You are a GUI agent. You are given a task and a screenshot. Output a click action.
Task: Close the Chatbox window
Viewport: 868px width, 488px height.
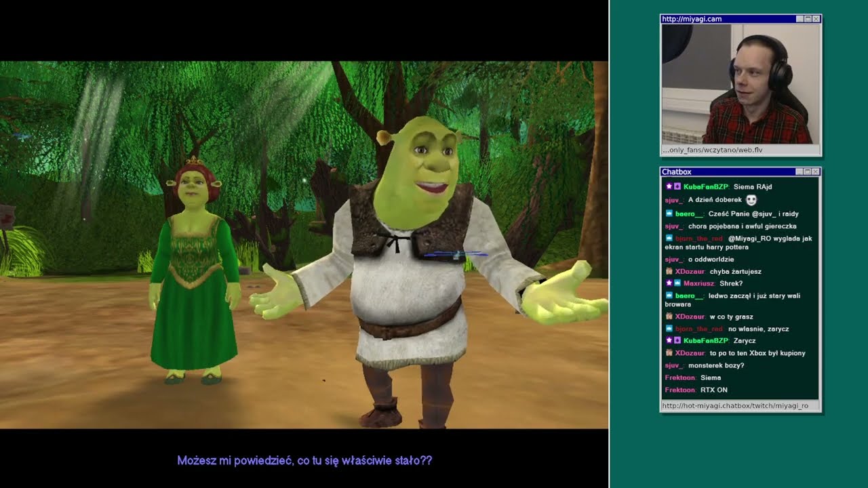pyautogui.click(x=816, y=172)
